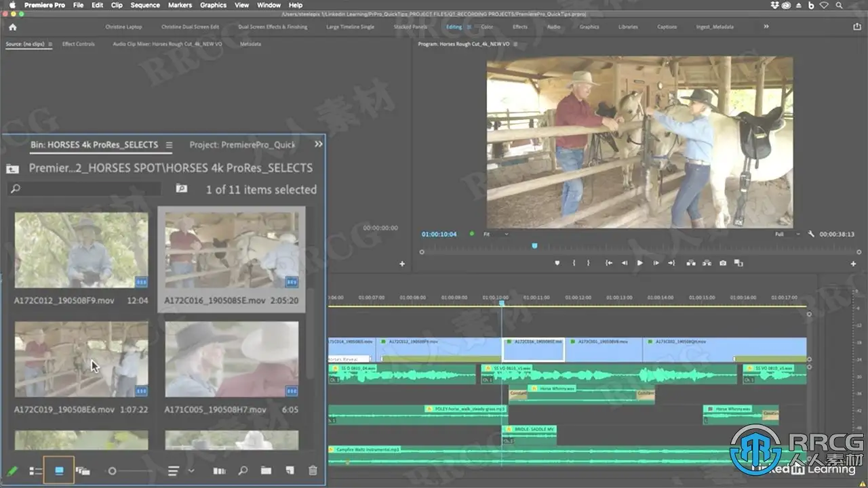Image resolution: width=868 pixels, height=488 pixels.
Task: Switch to the Effect Controls tab
Action: click(x=79, y=44)
